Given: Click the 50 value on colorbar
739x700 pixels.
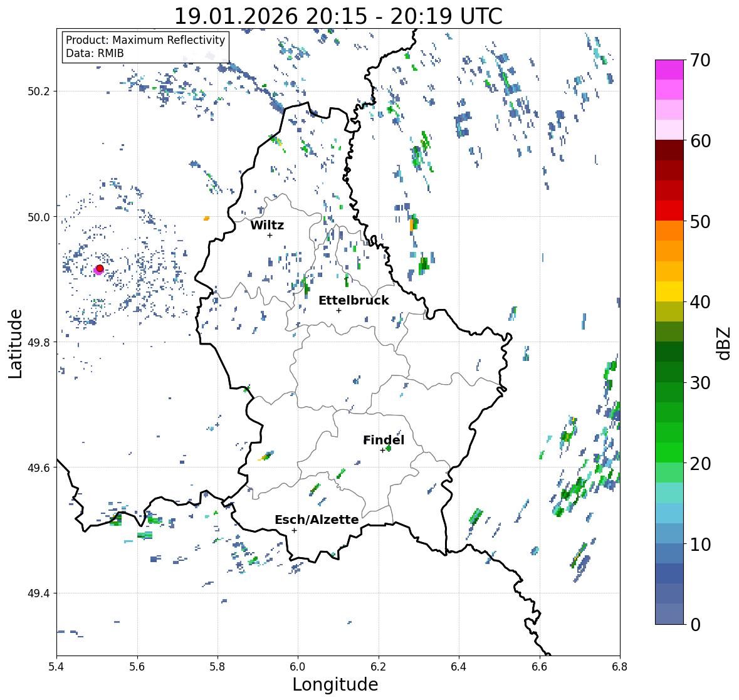Looking at the screenshot, I should [x=700, y=221].
